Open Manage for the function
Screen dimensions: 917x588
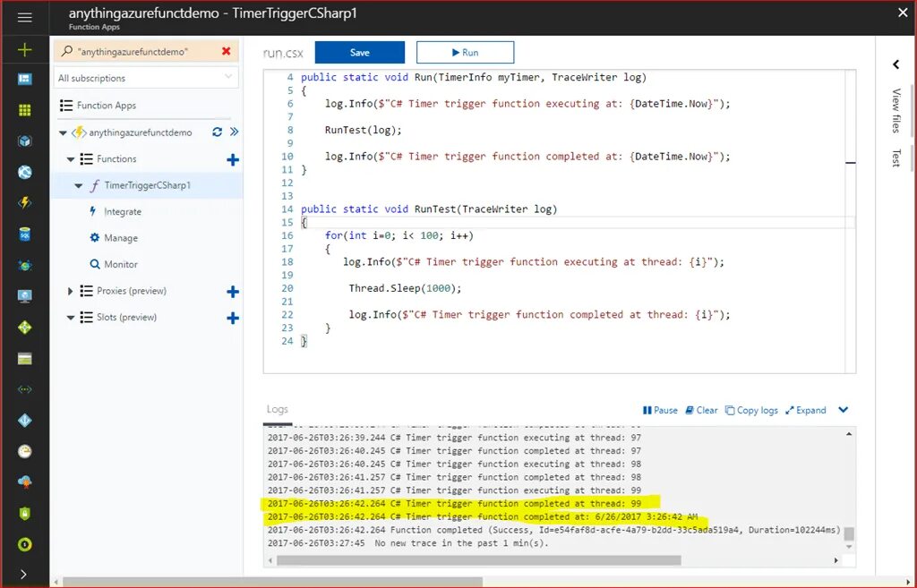[121, 238]
